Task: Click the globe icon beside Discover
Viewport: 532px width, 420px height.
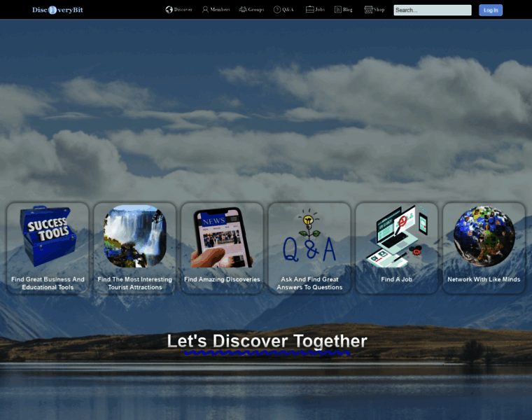Action: coord(169,10)
